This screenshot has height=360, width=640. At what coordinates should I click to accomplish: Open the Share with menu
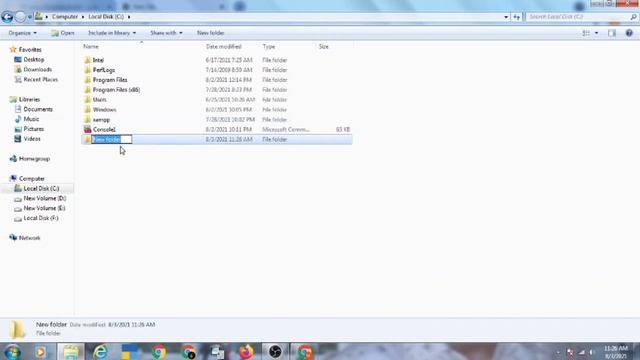point(166,33)
